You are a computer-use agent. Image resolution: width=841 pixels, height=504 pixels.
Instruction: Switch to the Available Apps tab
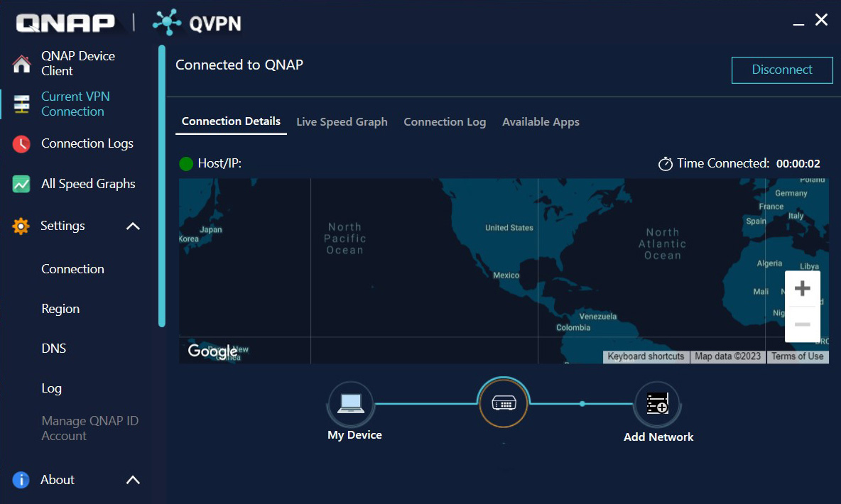point(541,122)
